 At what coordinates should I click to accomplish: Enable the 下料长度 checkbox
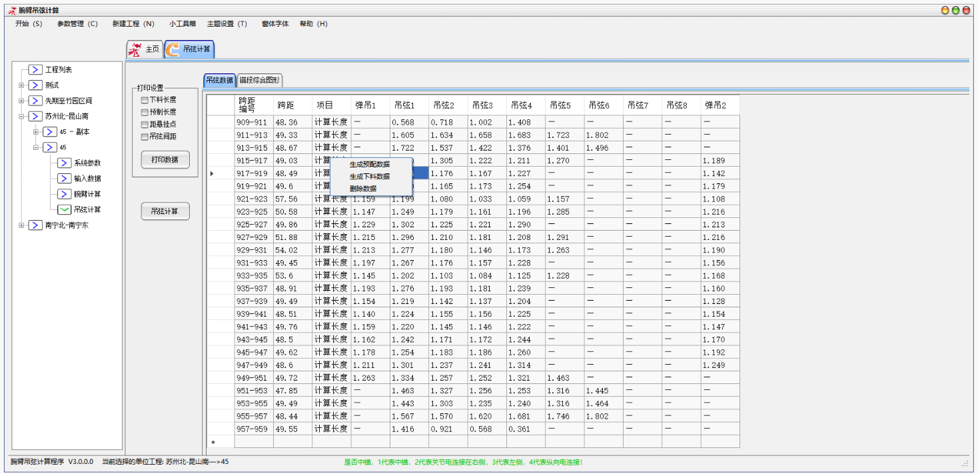[x=145, y=100]
